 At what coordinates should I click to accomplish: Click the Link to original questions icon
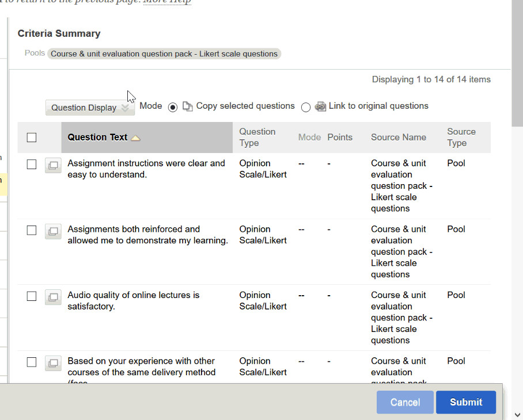[320, 106]
